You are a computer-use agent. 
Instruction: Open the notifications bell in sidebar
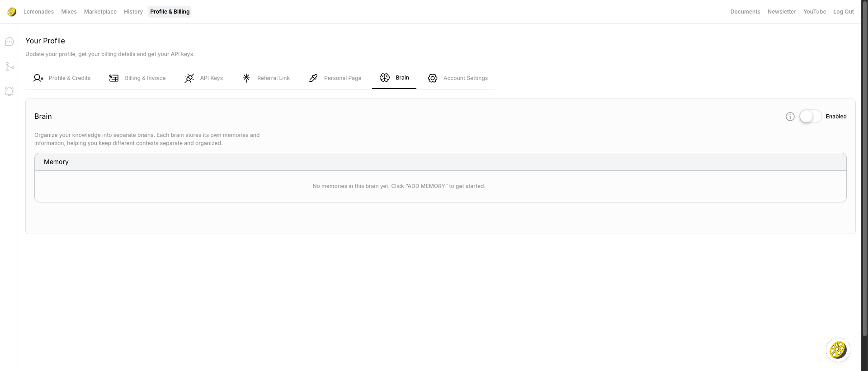pos(9,91)
